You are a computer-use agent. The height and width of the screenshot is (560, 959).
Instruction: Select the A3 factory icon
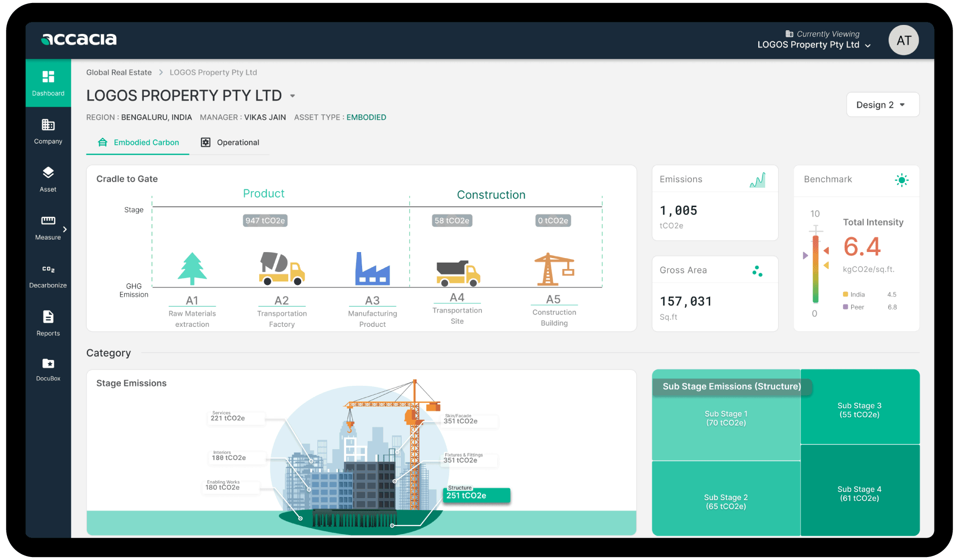tap(372, 268)
